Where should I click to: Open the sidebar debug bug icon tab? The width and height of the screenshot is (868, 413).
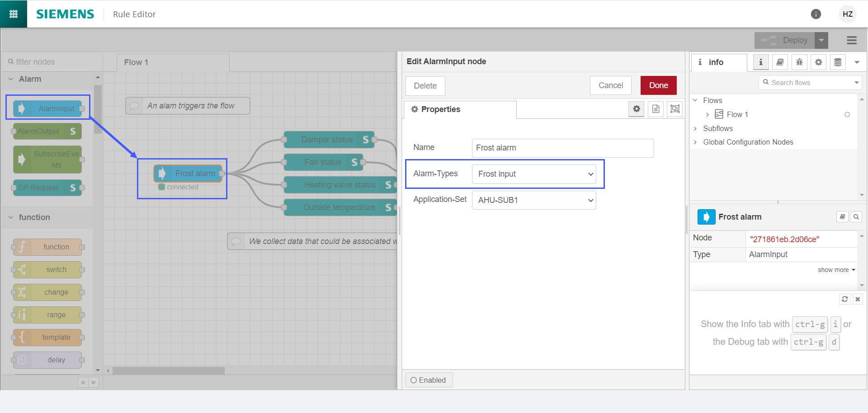click(x=799, y=62)
